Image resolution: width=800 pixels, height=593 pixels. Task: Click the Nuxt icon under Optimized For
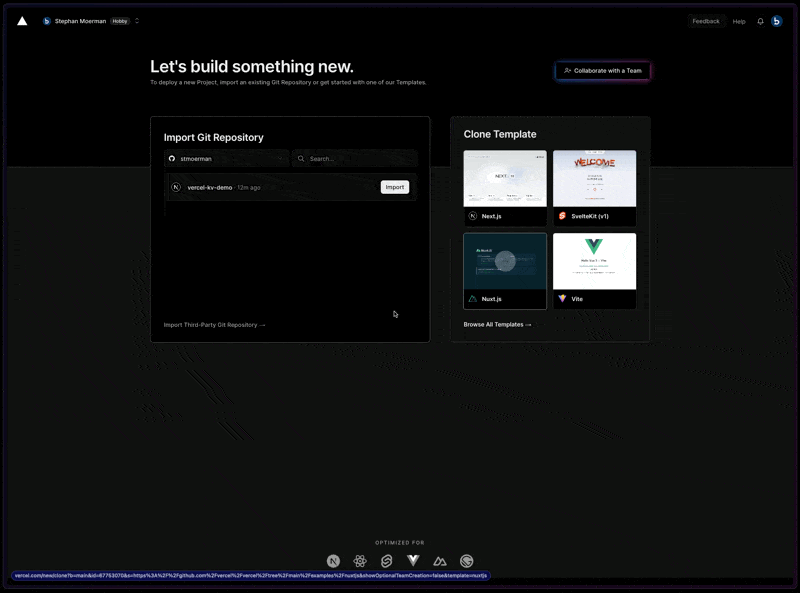click(x=440, y=561)
